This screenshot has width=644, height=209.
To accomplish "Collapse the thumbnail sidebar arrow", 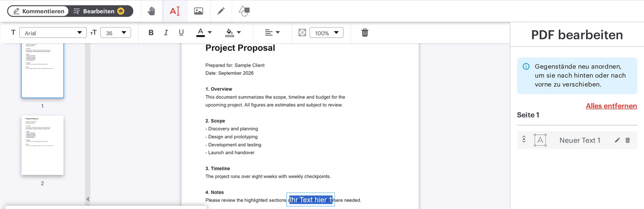I will [x=87, y=199].
